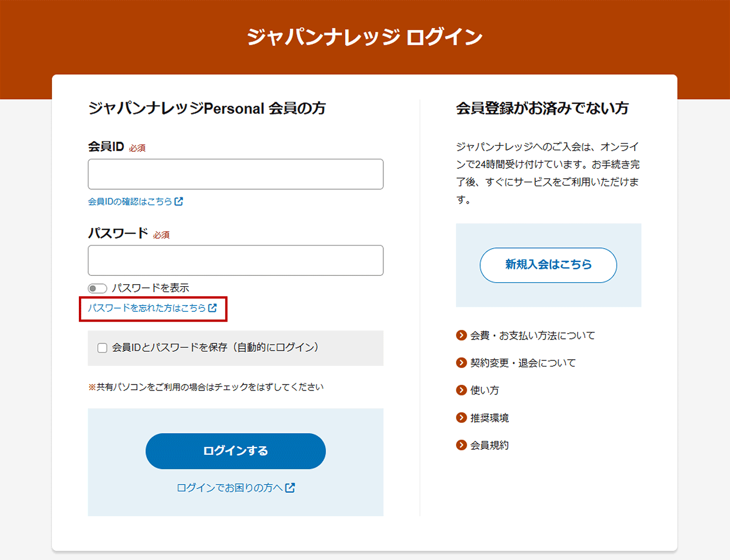Click arrow icon next to 契約変更・退会について
The width and height of the screenshot is (730, 560).
click(x=461, y=362)
